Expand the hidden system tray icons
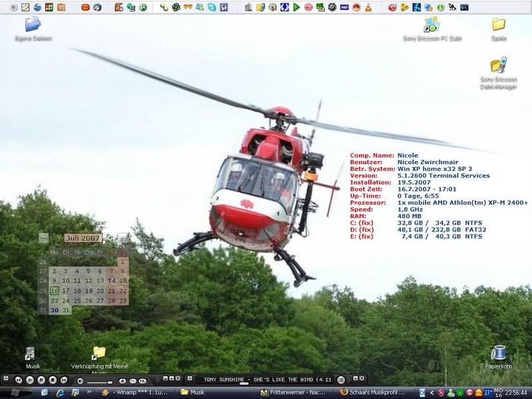Viewport: 532px width, 399px height. pos(431,392)
